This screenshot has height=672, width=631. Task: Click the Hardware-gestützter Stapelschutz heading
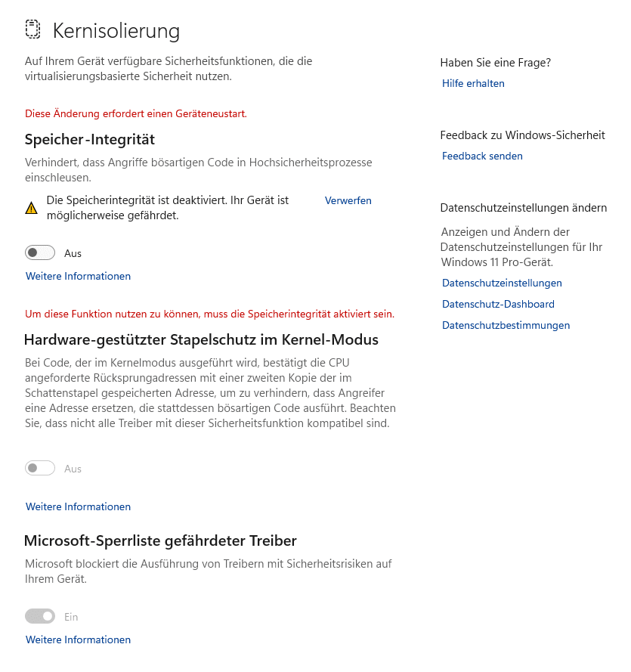(201, 340)
